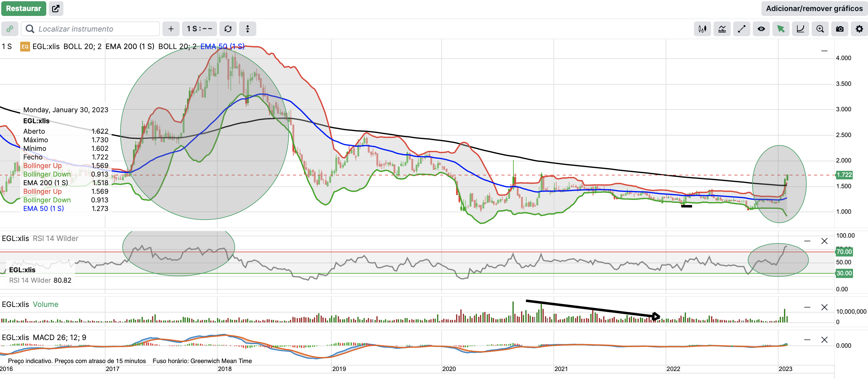Open the indicators and studies tool
The width and height of the screenshot is (868, 379).
(x=722, y=29)
